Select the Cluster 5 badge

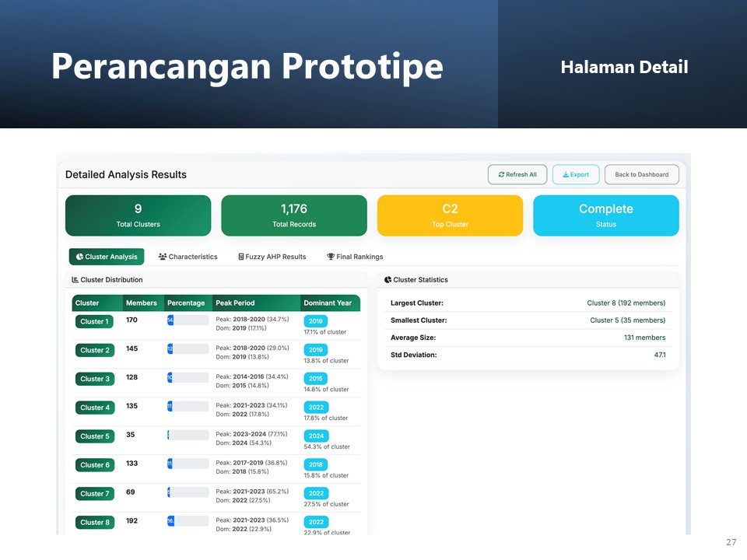pos(95,436)
